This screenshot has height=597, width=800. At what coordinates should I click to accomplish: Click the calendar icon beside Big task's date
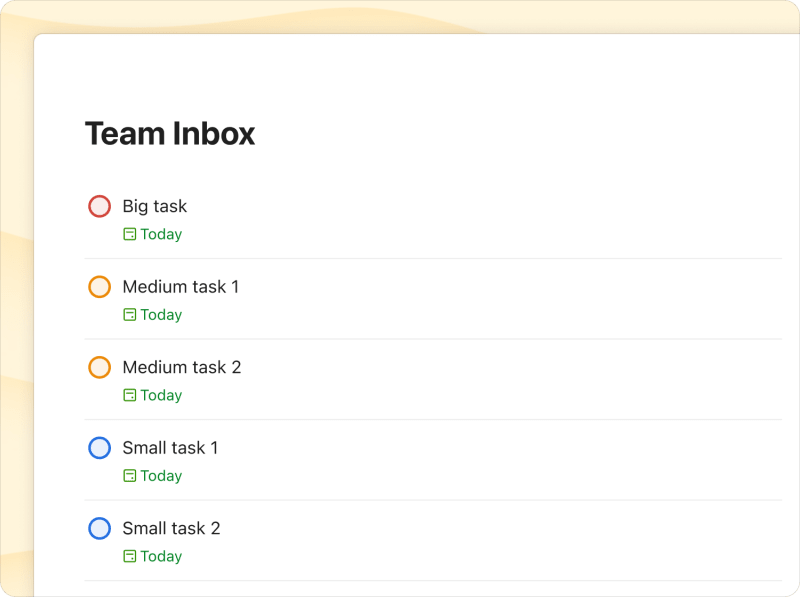[129, 234]
